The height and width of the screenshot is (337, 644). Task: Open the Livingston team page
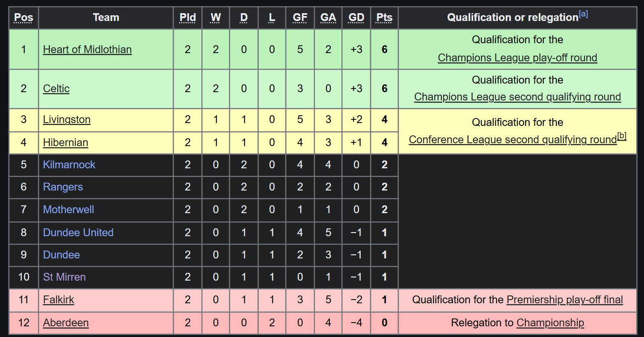pyautogui.click(x=67, y=119)
